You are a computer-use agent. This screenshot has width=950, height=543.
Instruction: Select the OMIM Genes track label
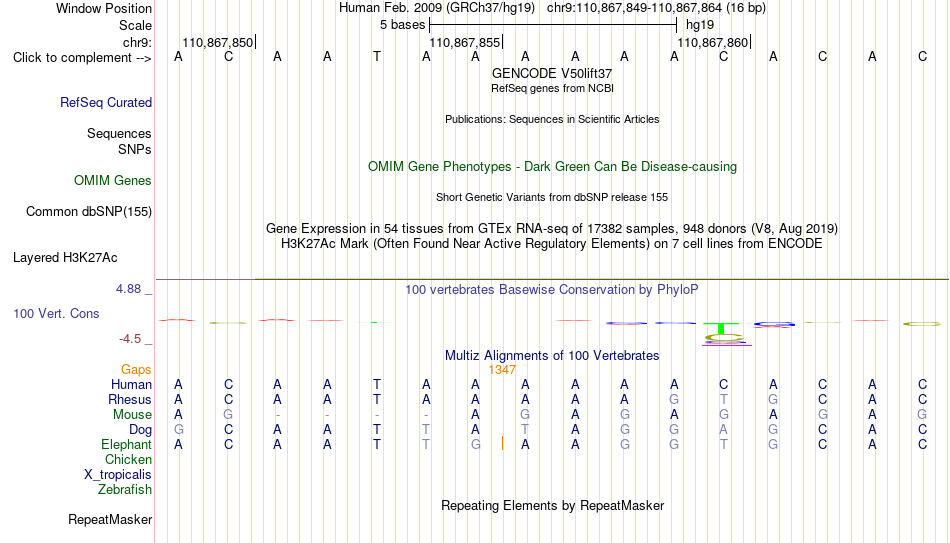pos(113,181)
